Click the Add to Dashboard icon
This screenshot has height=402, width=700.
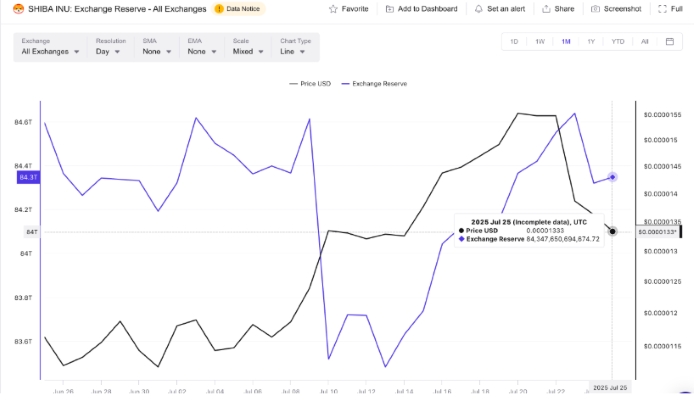[390, 9]
